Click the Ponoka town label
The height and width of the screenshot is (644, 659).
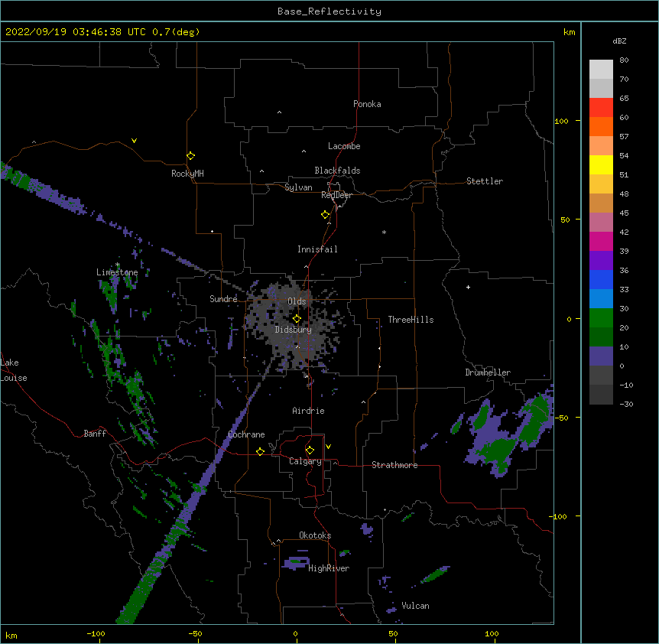click(x=367, y=104)
